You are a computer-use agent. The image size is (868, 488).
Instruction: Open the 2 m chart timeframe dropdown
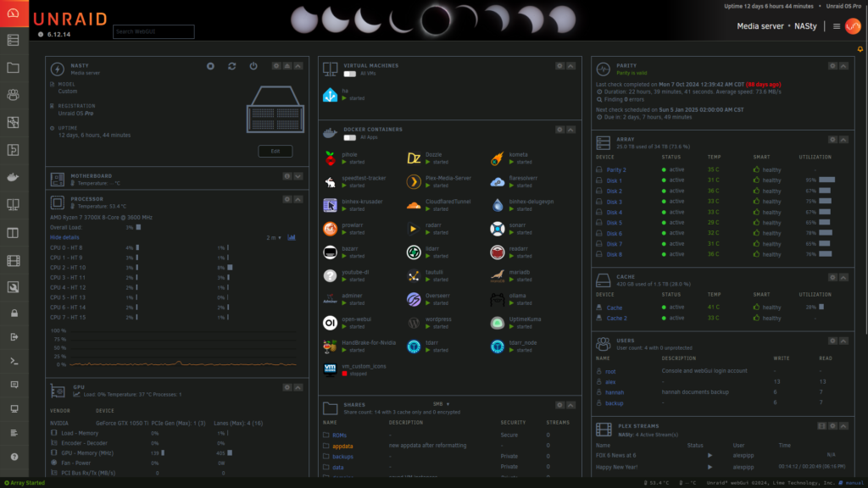(274, 237)
